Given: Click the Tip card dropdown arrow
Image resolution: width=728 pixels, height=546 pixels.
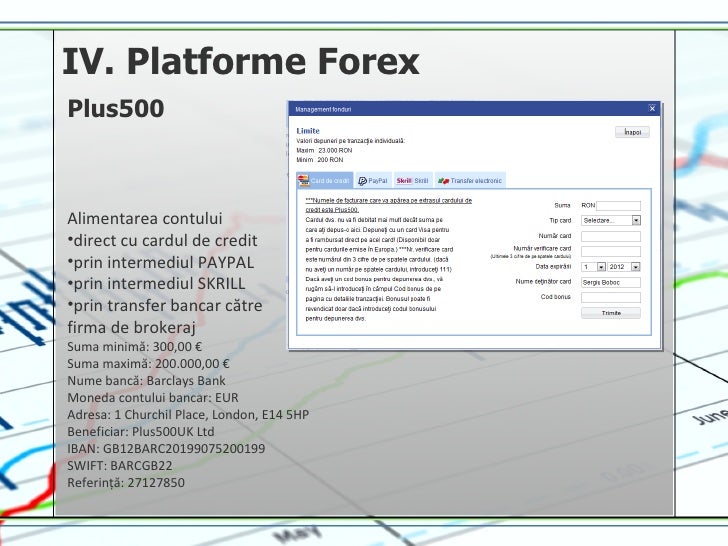Looking at the screenshot, I should pos(637,221).
